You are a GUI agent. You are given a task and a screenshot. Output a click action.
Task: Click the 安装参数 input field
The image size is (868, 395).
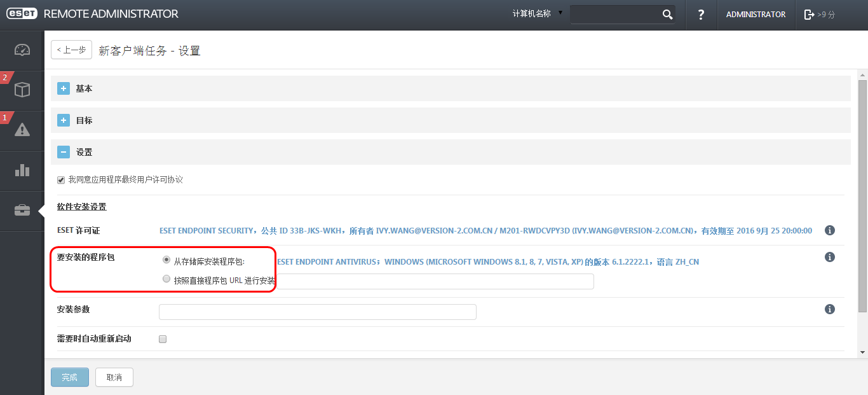(317, 312)
